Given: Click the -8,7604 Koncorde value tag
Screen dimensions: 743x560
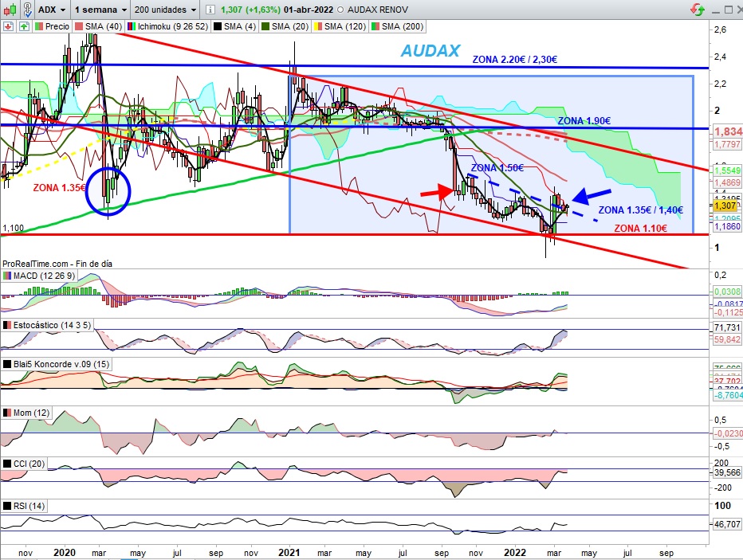Looking at the screenshot, I should 727,395.
